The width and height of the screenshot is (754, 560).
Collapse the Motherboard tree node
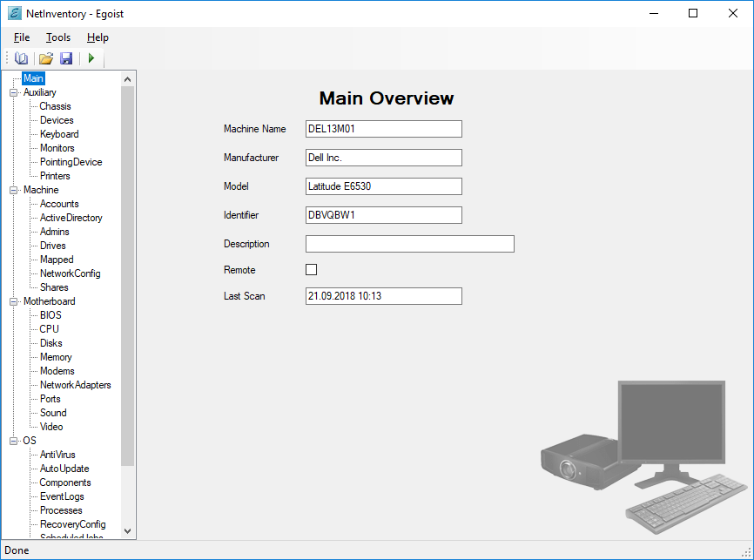coord(13,301)
